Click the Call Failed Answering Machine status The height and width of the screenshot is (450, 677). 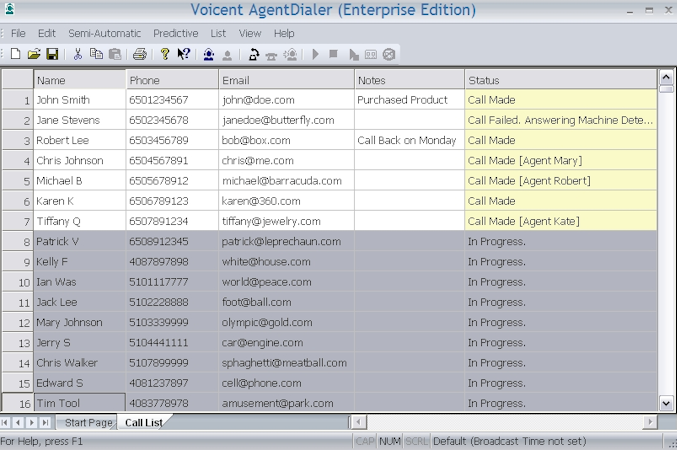coord(561,120)
